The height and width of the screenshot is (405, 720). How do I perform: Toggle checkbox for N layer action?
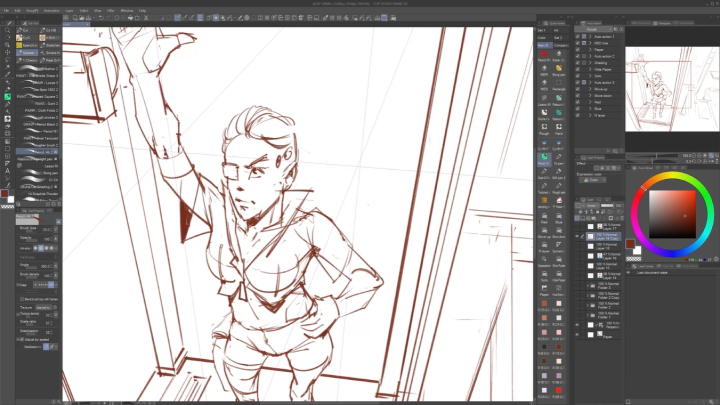[578, 115]
